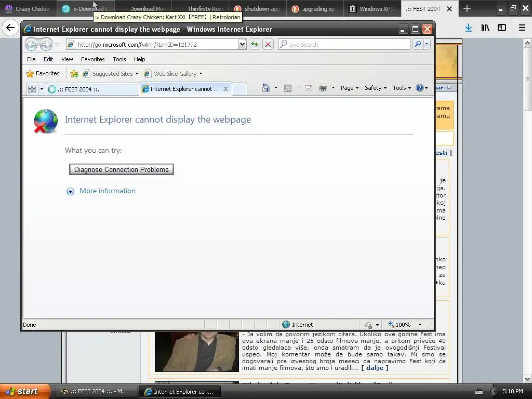Open Suggested Sites dropdown
Screen dimensions: 532x399
point(111,74)
